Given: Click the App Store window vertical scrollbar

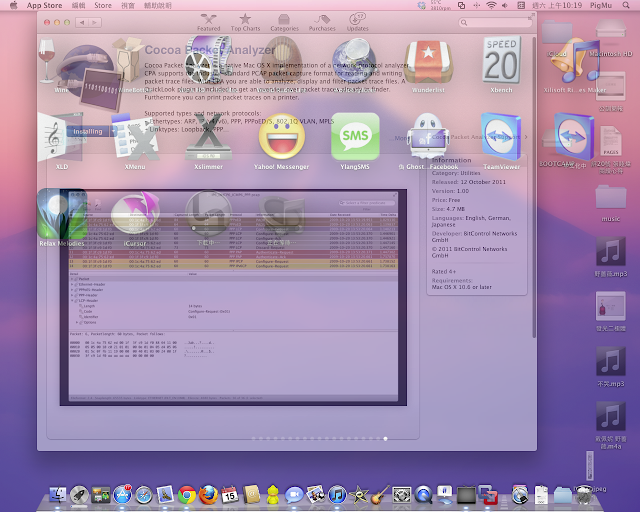Looking at the screenshot, I should pyautogui.click(x=534, y=187).
